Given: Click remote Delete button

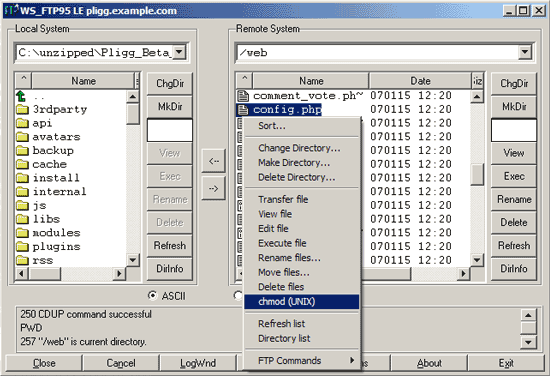Looking at the screenshot, I should tap(514, 222).
